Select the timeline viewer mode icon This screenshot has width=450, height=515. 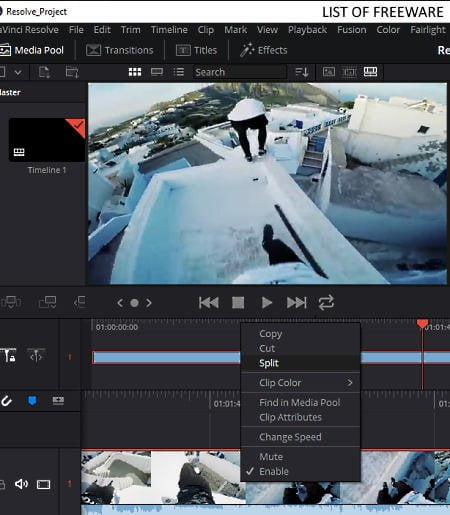[x=370, y=72]
